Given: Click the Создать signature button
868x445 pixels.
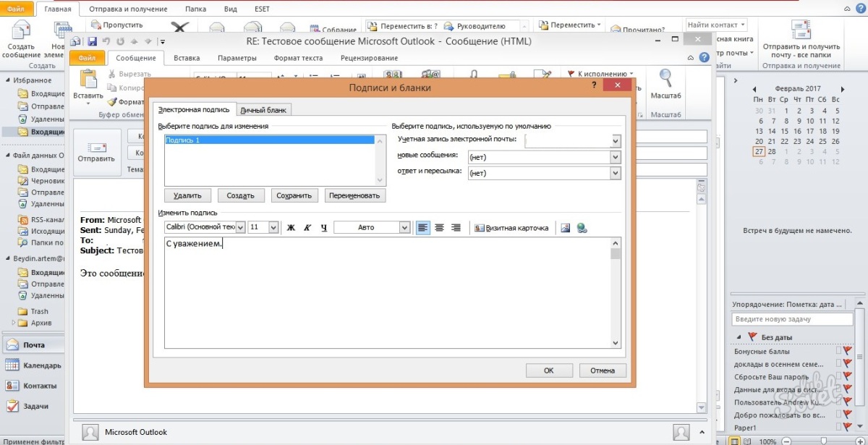Looking at the screenshot, I should [240, 195].
